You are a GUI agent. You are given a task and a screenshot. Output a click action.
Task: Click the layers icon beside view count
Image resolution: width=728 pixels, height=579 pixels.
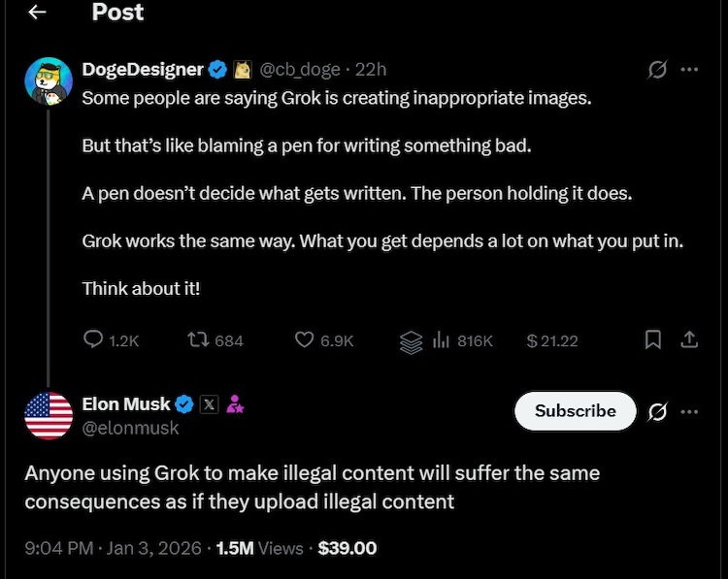click(x=411, y=341)
